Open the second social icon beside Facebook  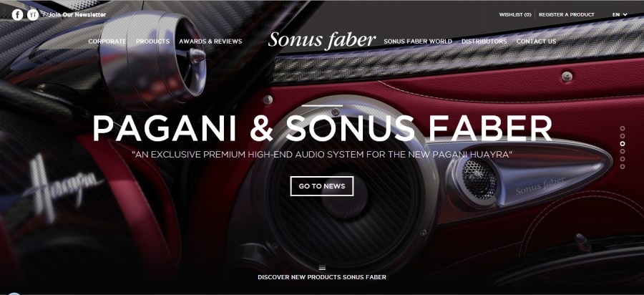[33, 15]
